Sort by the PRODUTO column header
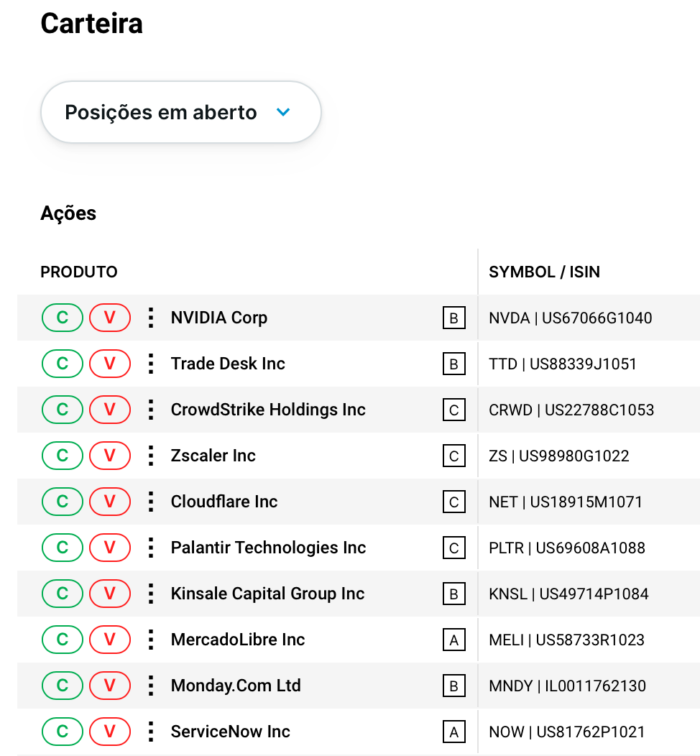Viewport: 700px width, 756px height. [x=79, y=272]
